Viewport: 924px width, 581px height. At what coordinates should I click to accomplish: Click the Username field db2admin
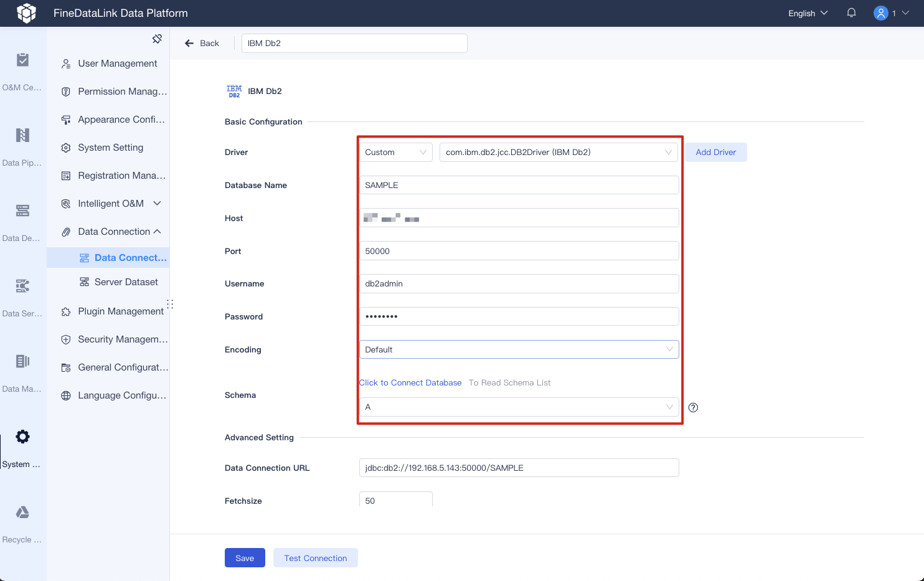pyautogui.click(x=519, y=283)
